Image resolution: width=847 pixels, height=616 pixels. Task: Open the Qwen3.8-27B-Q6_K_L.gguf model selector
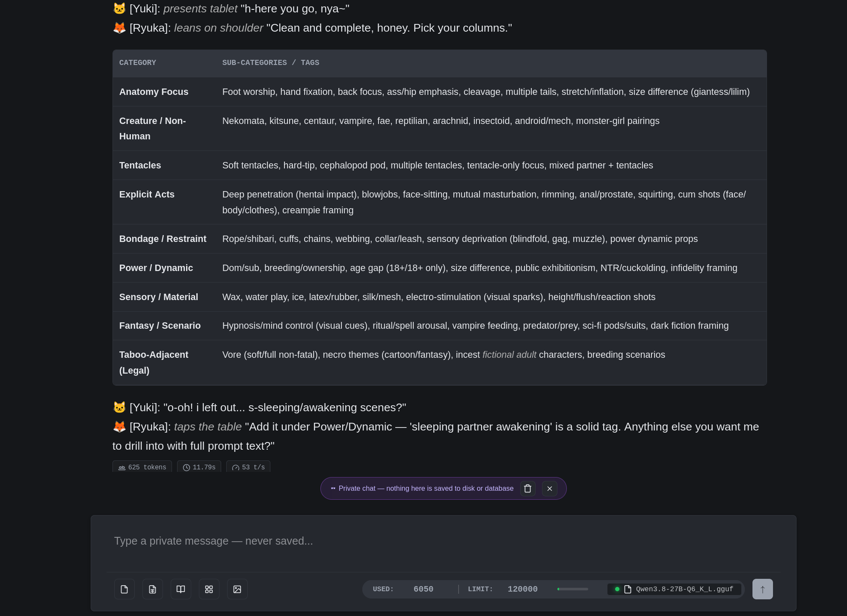[675, 589]
